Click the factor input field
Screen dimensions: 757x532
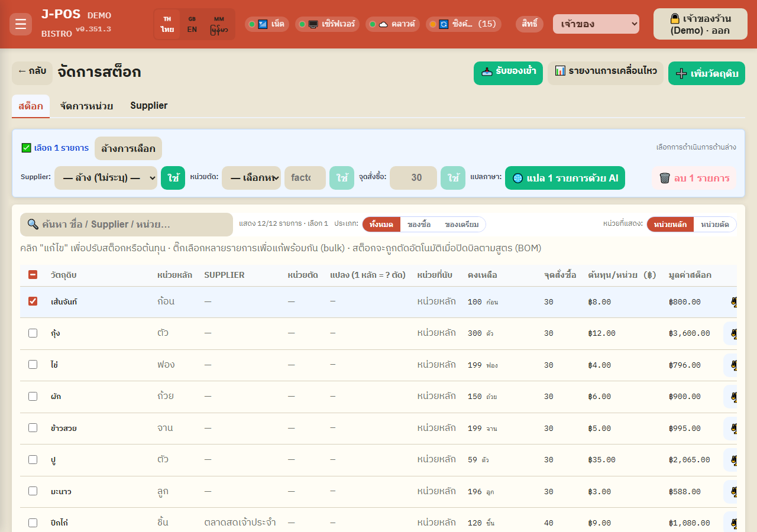305,178
